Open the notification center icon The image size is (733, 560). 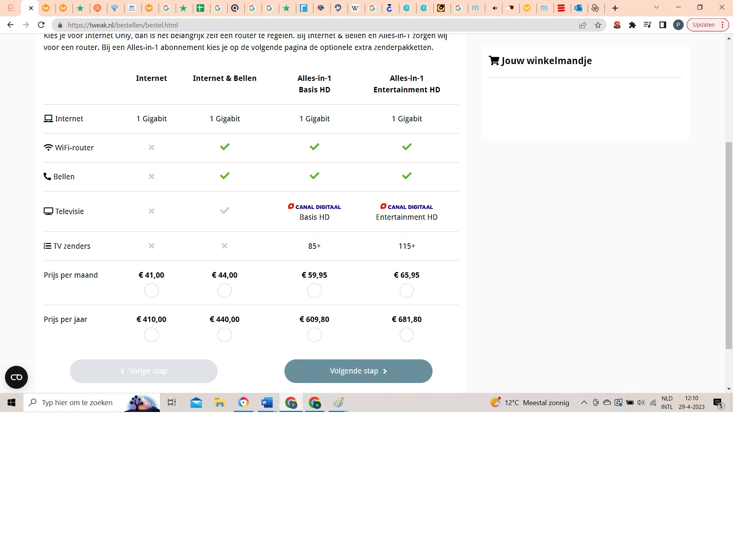(x=718, y=403)
